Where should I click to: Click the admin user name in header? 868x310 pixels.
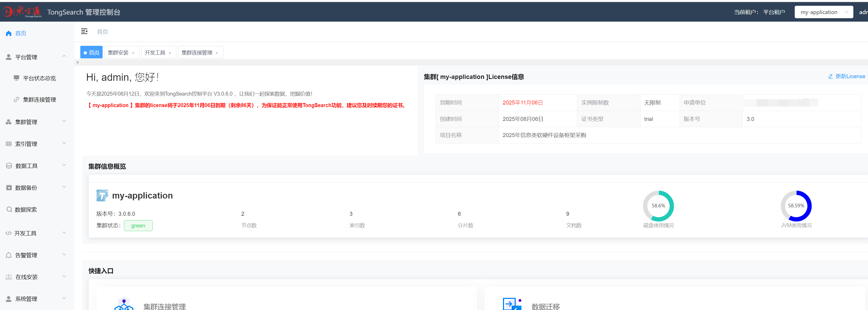coord(863,12)
